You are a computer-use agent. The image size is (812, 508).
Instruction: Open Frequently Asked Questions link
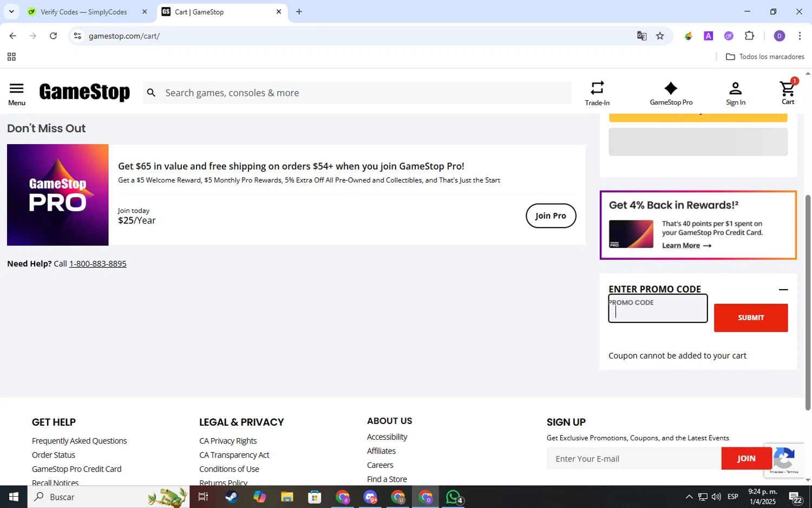coord(79,441)
